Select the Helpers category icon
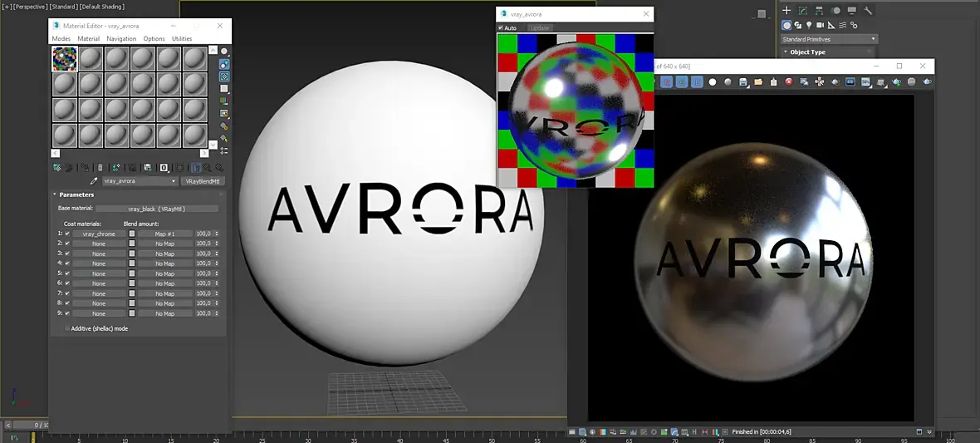The image size is (980, 443). [831, 25]
